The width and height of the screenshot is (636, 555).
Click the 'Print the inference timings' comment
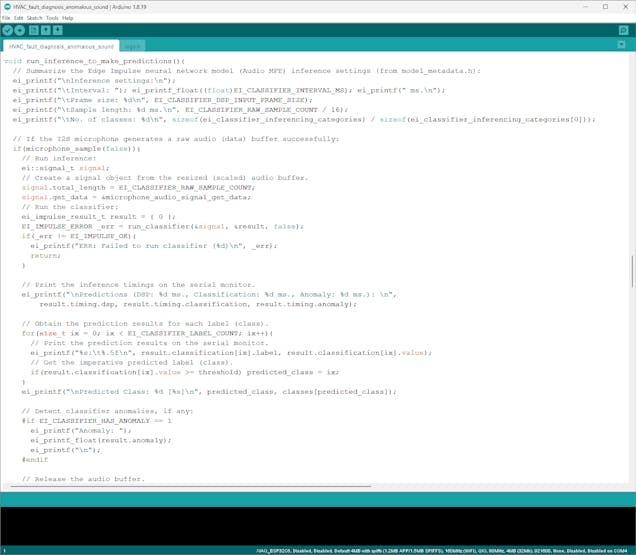[x=138, y=285]
